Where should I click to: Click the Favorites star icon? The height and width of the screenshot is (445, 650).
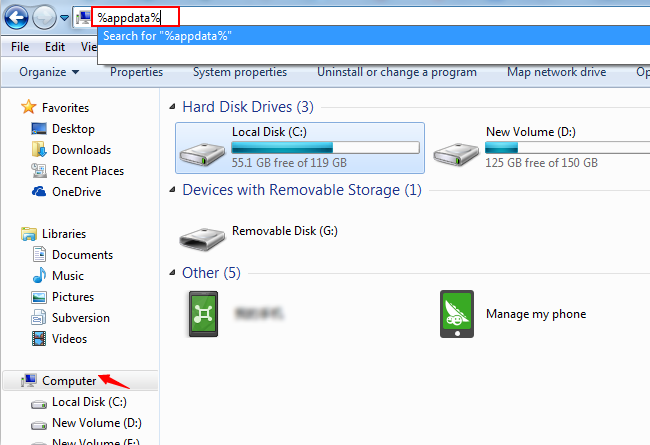coord(29,107)
